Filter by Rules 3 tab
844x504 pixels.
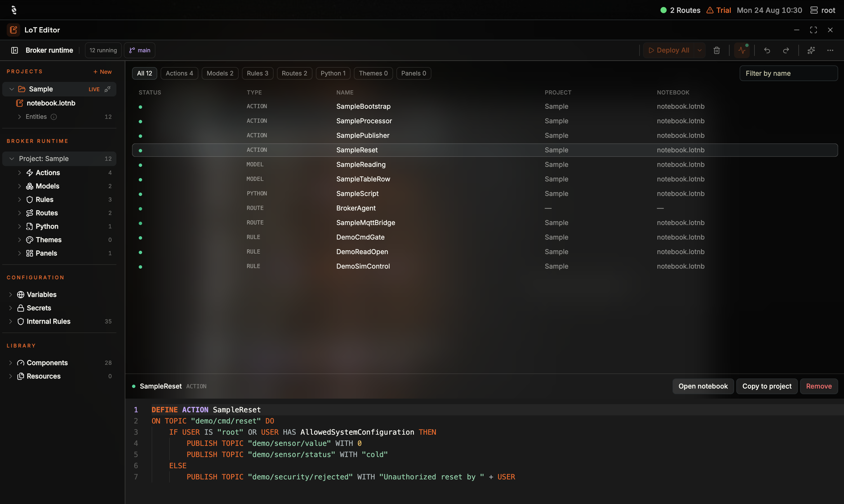258,73
